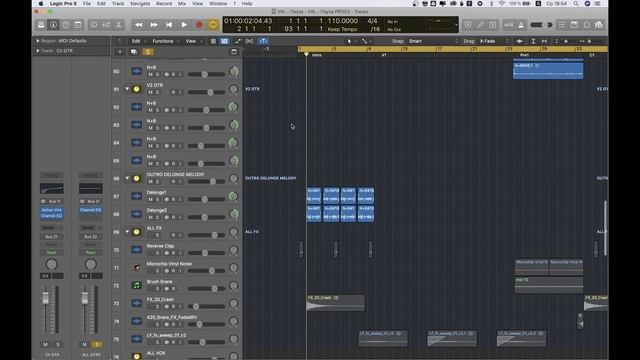Go to project beginning transport button
Viewport: 640px width, 360px height.
pos(169,25)
